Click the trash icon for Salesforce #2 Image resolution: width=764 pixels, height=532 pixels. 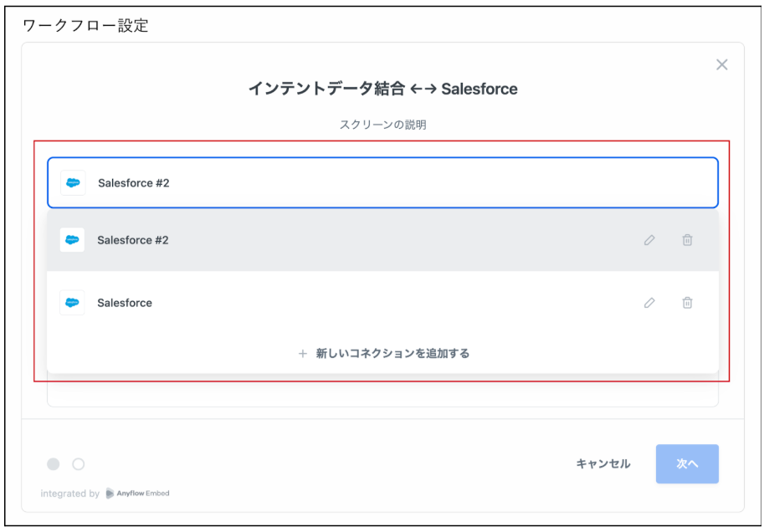(687, 240)
